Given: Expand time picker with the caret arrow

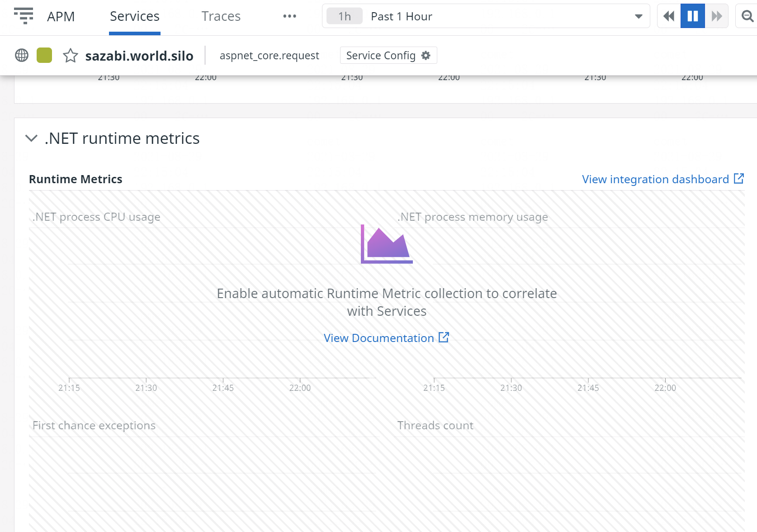Looking at the screenshot, I should pyautogui.click(x=639, y=16).
